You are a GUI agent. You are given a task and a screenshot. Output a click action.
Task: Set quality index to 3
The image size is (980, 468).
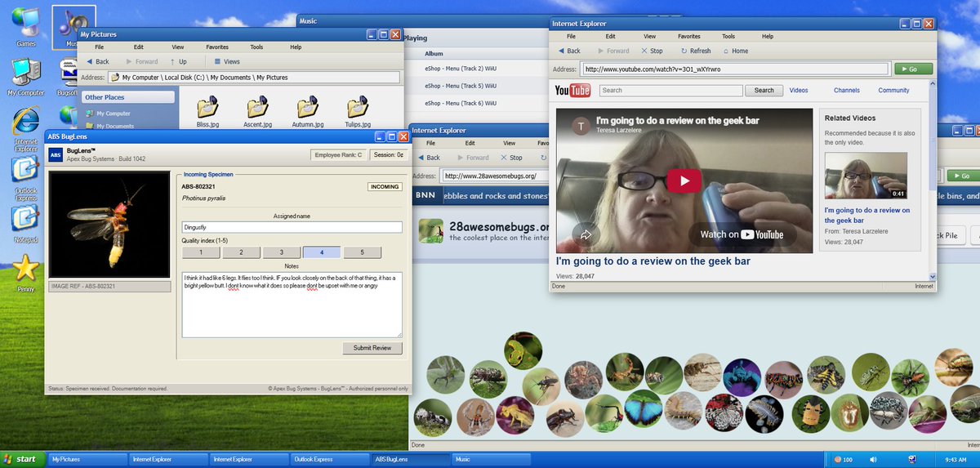point(282,252)
